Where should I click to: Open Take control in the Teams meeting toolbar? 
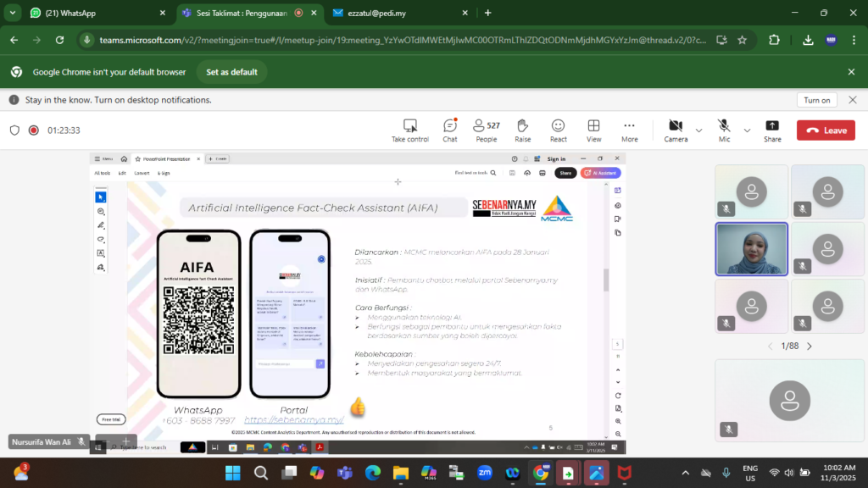pyautogui.click(x=410, y=130)
